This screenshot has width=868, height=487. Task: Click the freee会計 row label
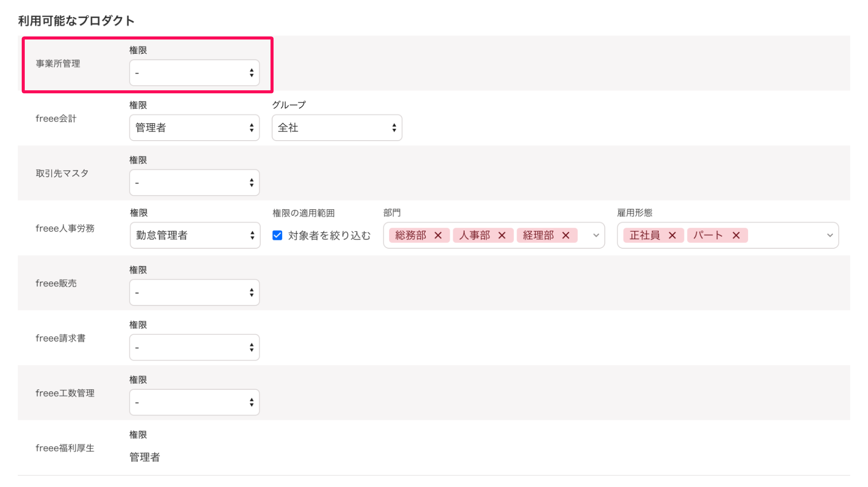point(56,118)
